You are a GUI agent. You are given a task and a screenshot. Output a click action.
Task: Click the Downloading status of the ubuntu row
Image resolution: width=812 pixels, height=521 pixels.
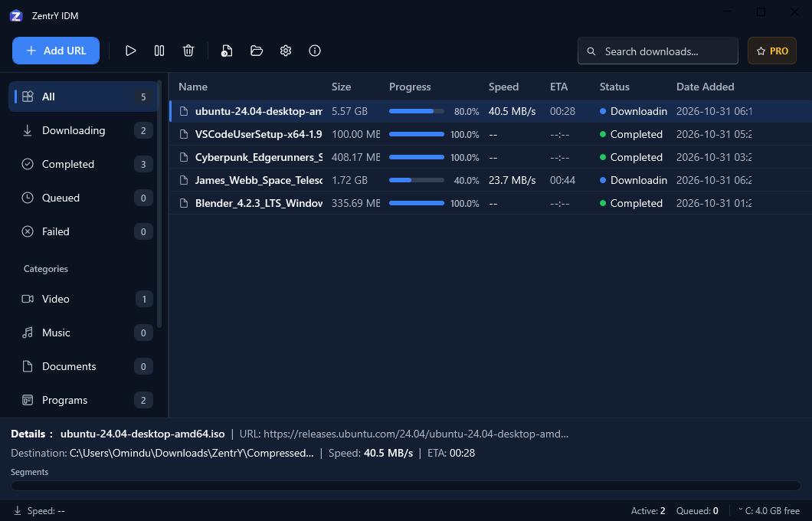click(x=634, y=111)
